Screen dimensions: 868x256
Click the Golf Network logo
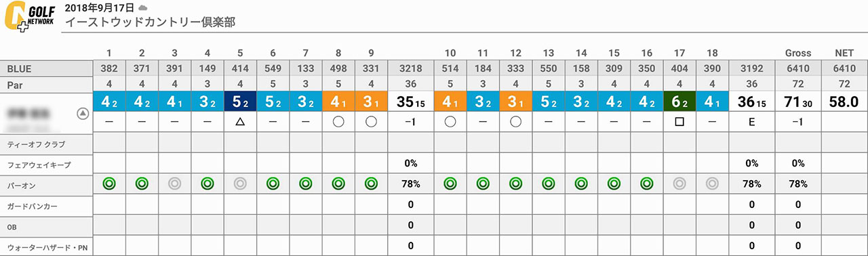(29, 18)
